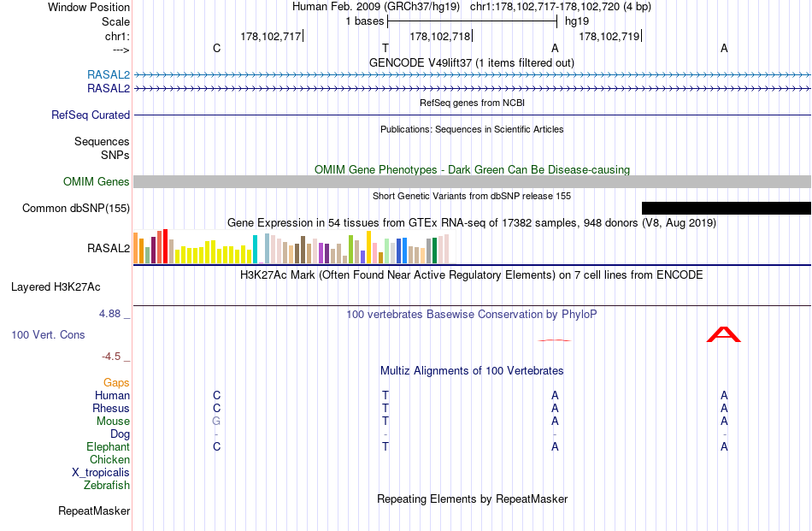812x531 pixels.
Task: Open the RefSeq Curated track label
Action: tap(91, 115)
